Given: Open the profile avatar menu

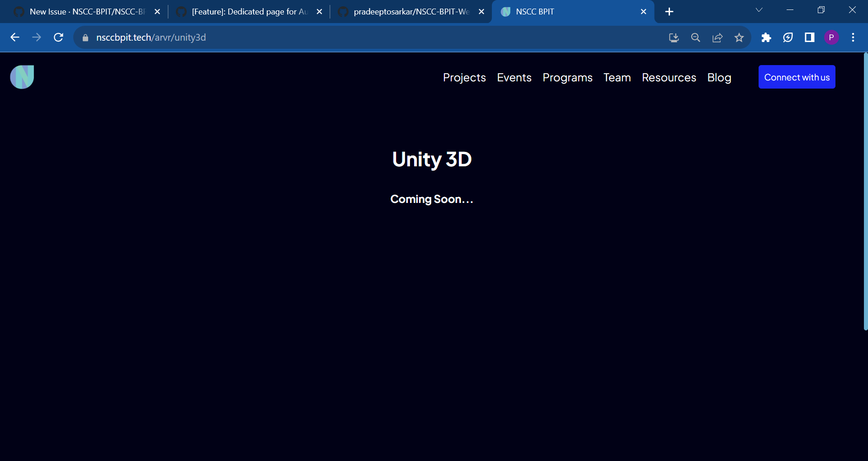Looking at the screenshot, I should 831,38.
